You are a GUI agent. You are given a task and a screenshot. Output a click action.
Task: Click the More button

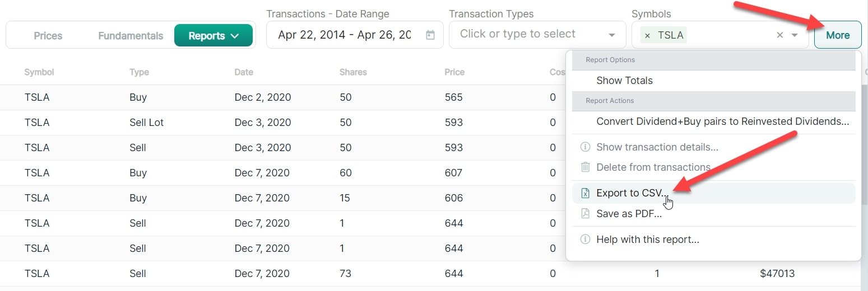click(x=838, y=35)
